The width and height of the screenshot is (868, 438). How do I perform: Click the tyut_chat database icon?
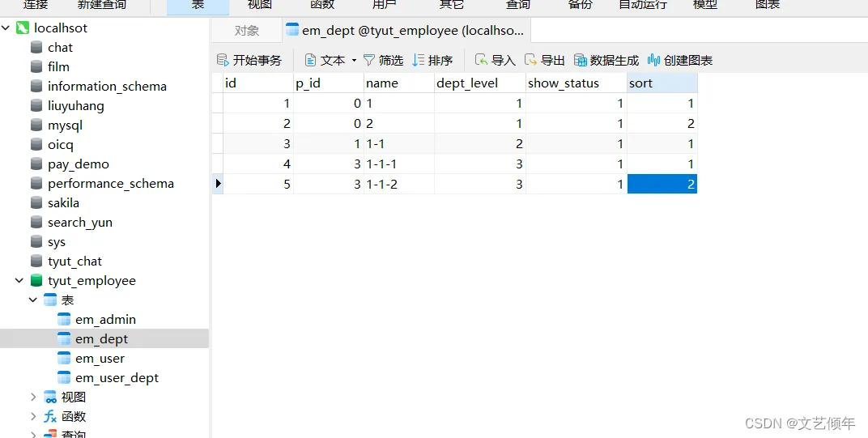pyautogui.click(x=36, y=262)
